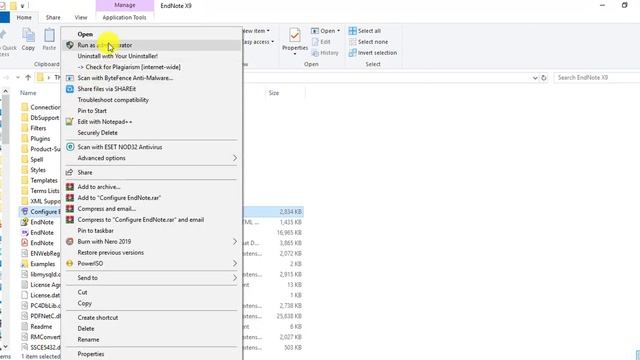Expand the Burn with Nero 2019 submenu arrow
The width and height of the screenshot is (640, 360).
[x=235, y=242]
